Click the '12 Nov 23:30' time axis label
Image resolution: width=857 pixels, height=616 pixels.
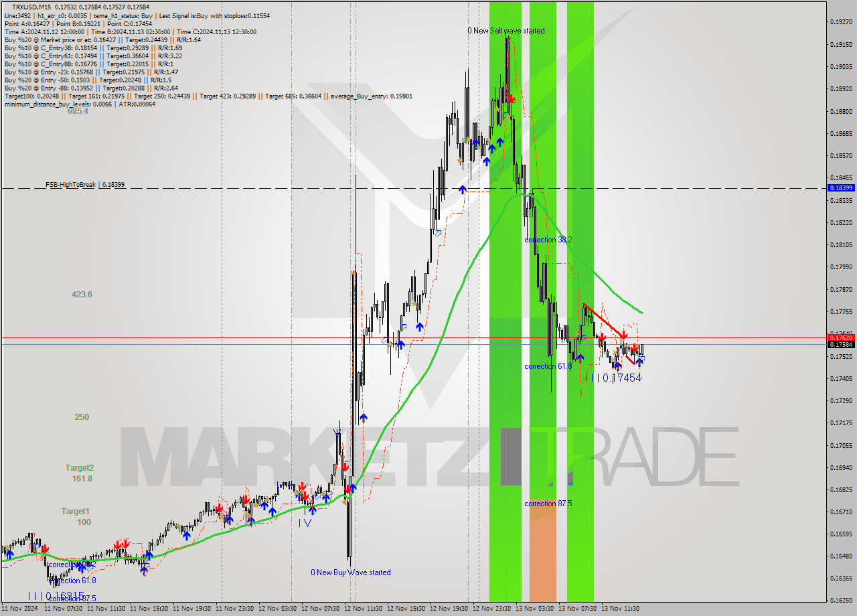[x=492, y=609]
